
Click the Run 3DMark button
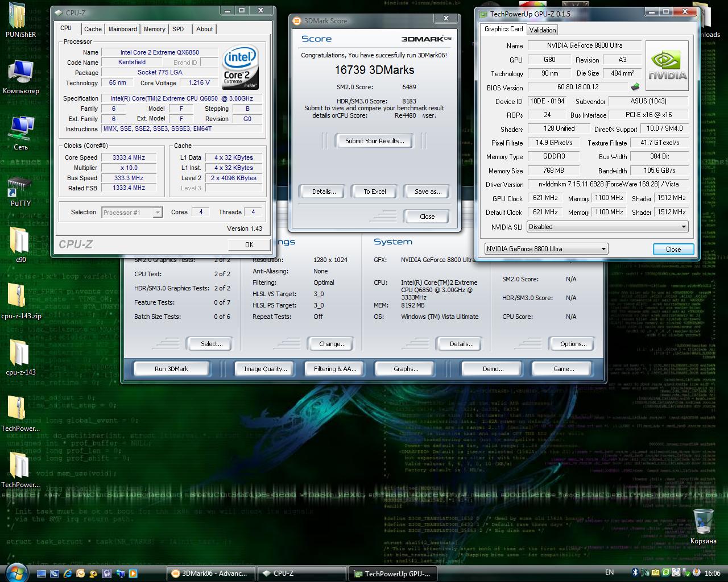coord(171,369)
